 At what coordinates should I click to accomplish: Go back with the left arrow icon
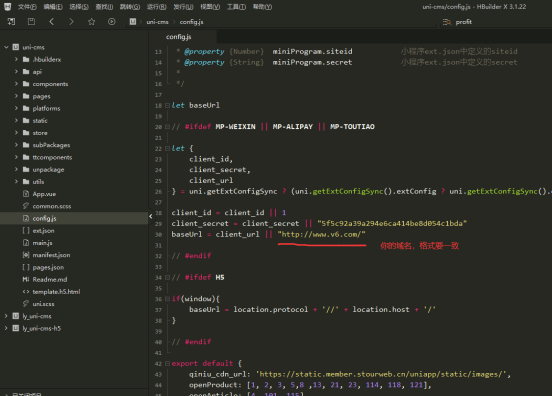click(51, 22)
